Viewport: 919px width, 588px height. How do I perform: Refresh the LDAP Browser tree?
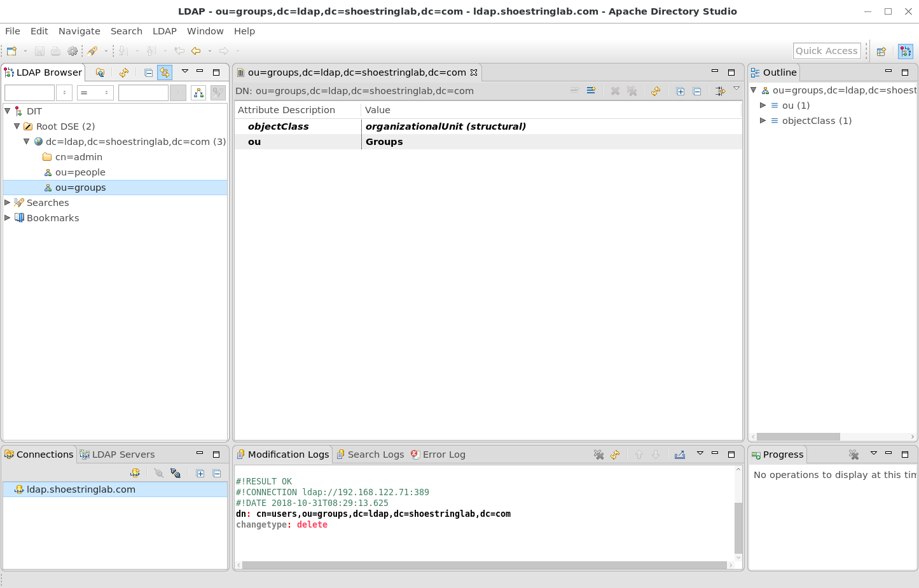124,72
